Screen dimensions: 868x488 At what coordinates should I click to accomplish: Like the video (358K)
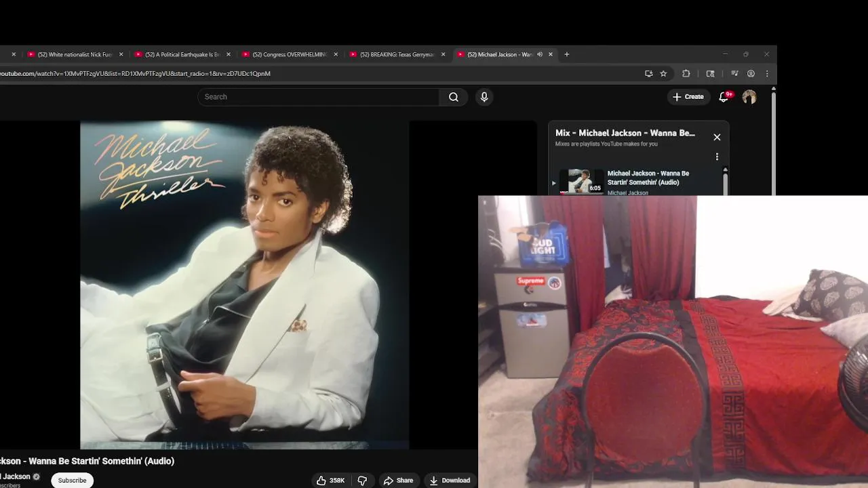coord(330,480)
